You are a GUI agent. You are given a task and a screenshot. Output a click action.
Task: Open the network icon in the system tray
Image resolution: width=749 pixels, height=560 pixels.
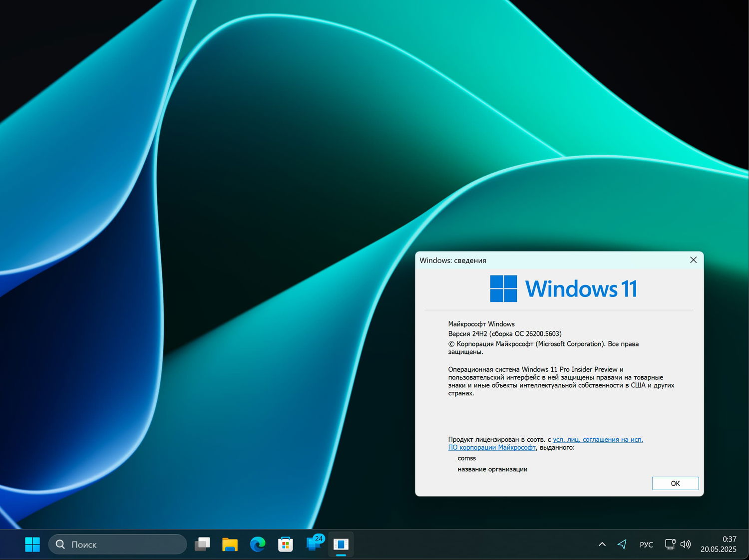(x=670, y=544)
